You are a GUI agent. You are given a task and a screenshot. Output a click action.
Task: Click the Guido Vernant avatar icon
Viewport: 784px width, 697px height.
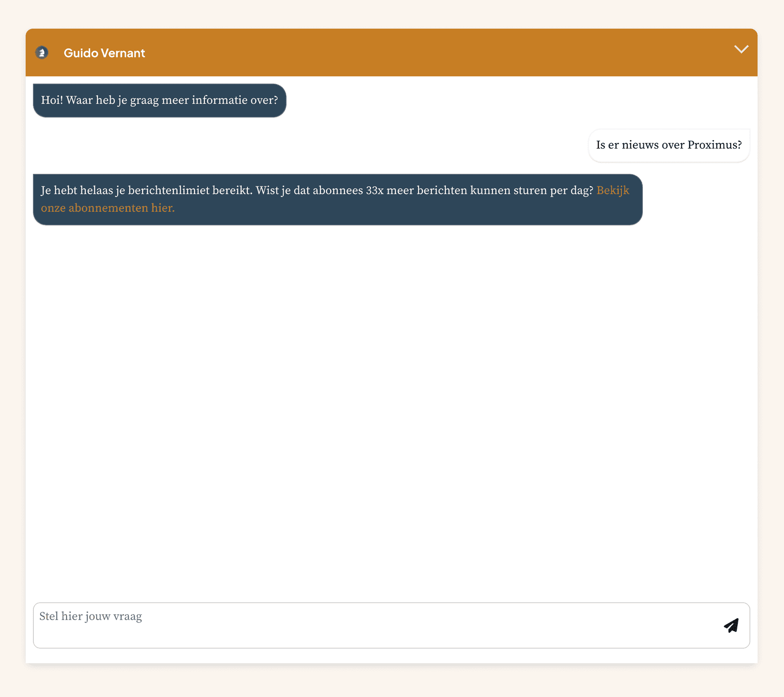click(42, 52)
